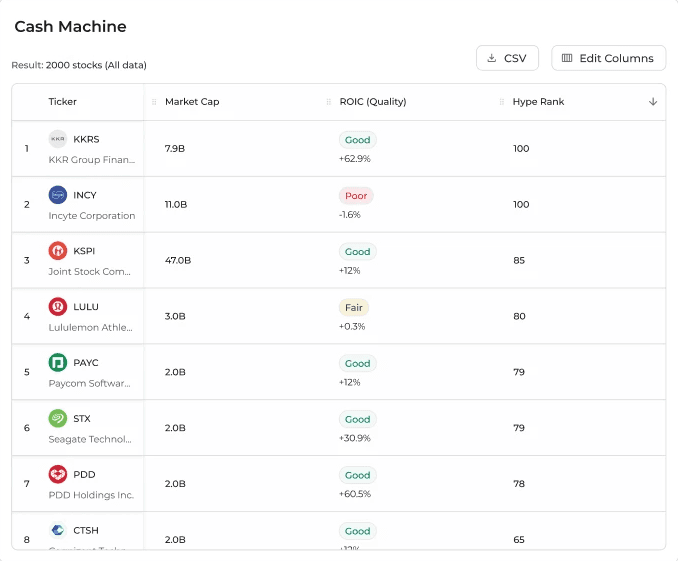The height and width of the screenshot is (561, 678).
Task: Open the PAYC ticker link
Action: click(86, 362)
